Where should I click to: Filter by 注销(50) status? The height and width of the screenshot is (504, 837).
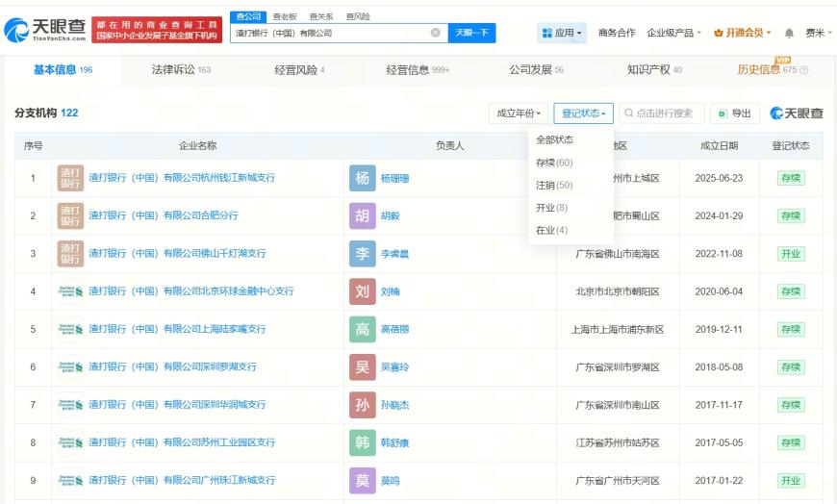tap(554, 186)
